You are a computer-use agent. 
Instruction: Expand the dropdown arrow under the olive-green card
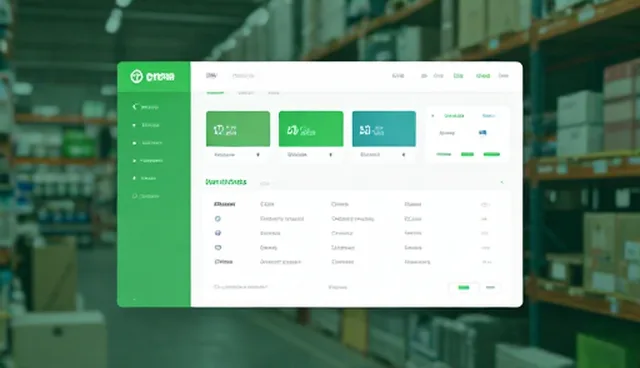click(258, 155)
